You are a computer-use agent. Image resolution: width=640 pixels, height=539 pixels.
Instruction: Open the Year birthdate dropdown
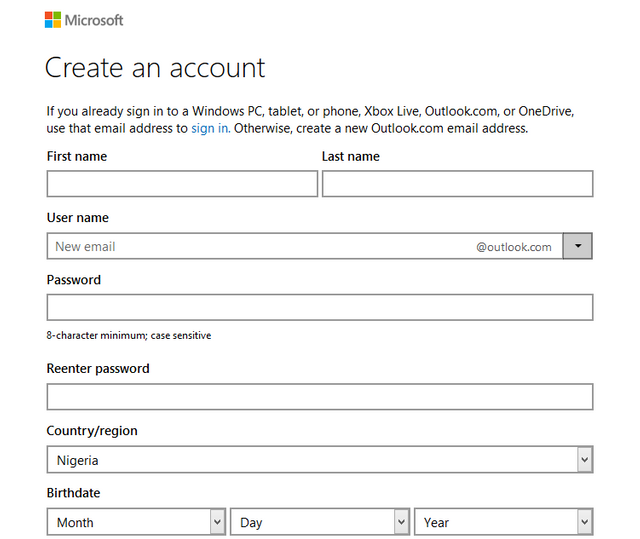[x=503, y=522]
